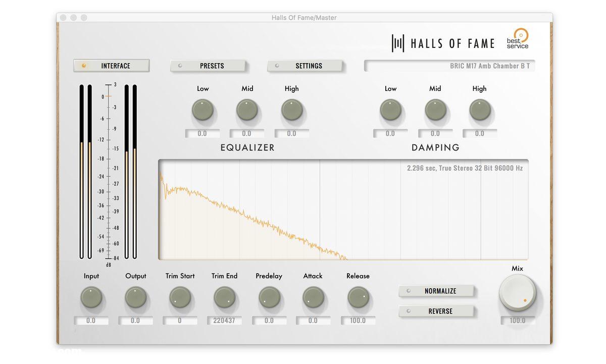The image size is (606, 364).
Task: Open the Settings panel
Action: click(x=305, y=66)
